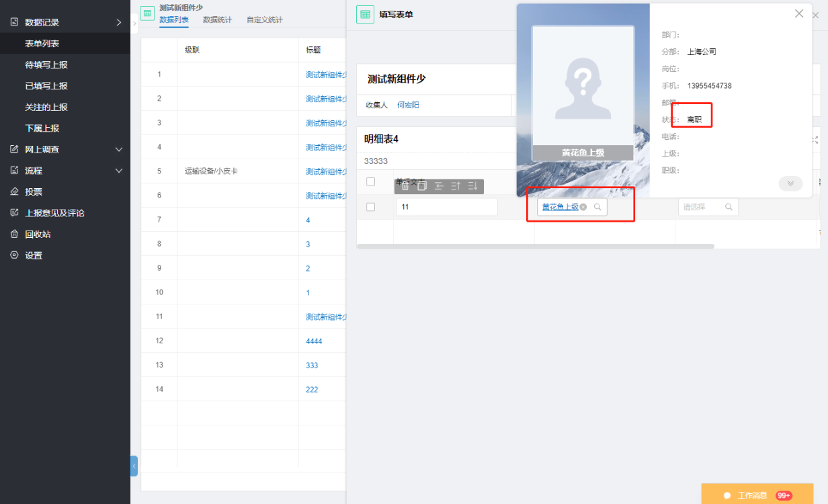Click phone number 13955454738
The width and height of the screenshot is (828, 504).
(x=709, y=86)
